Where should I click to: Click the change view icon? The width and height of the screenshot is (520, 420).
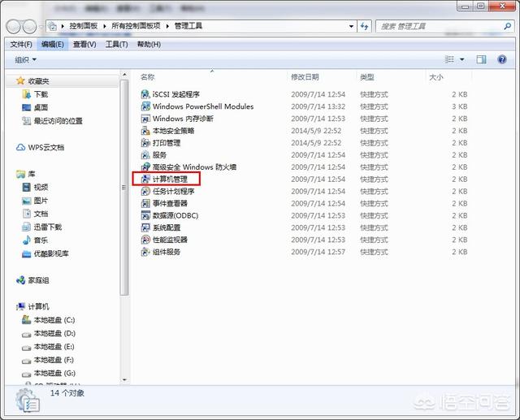(449, 59)
